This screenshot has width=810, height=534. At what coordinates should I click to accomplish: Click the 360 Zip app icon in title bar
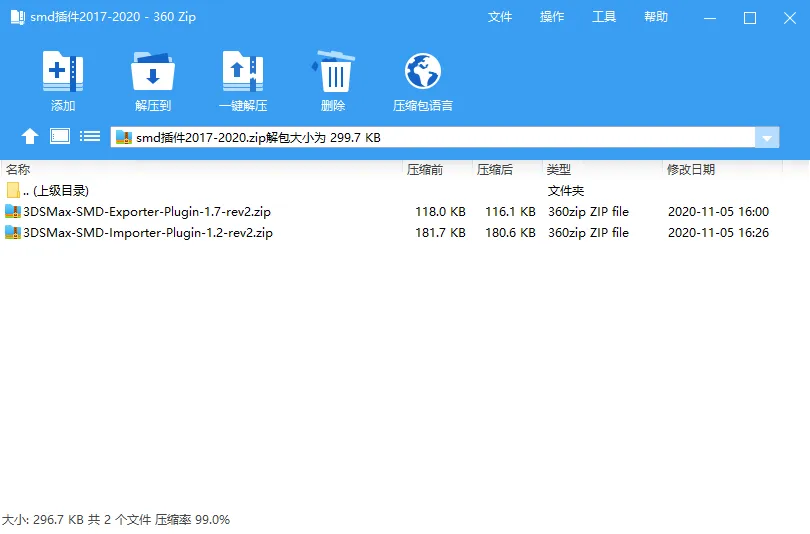point(18,17)
